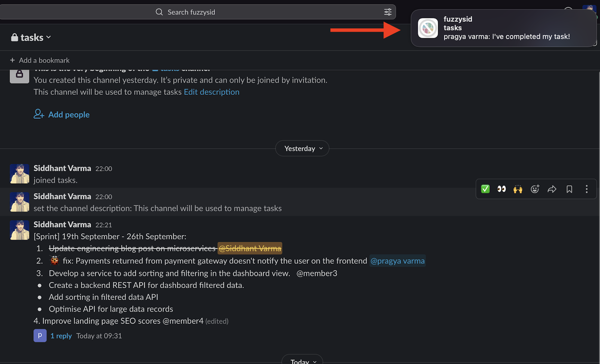Open the add reaction emoji picker
600x364 pixels.
coord(535,189)
